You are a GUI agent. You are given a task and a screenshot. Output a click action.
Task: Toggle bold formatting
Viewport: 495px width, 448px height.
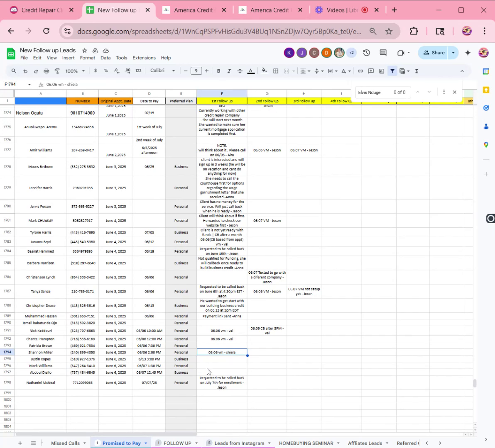click(x=218, y=71)
